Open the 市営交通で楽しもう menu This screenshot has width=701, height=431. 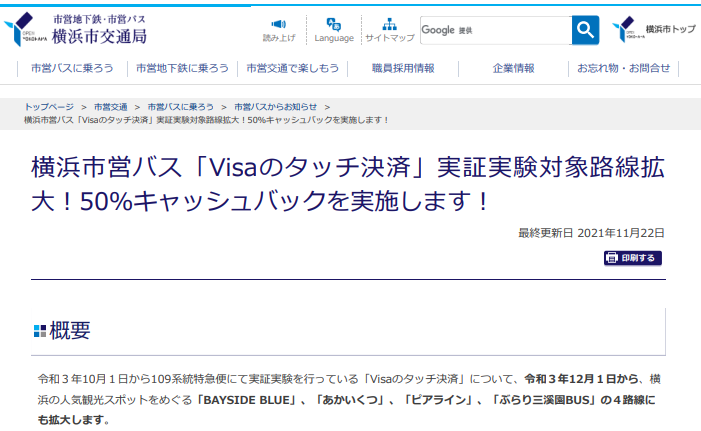pos(293,68)
